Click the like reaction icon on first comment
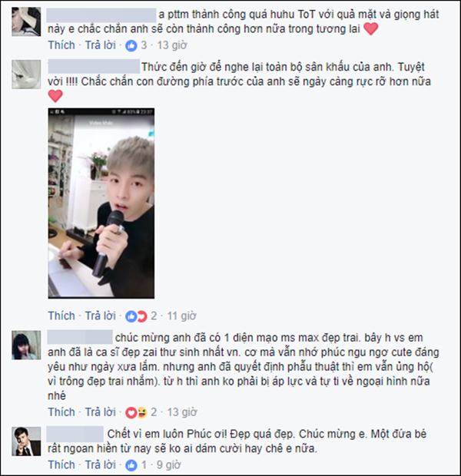 [131, 45]
